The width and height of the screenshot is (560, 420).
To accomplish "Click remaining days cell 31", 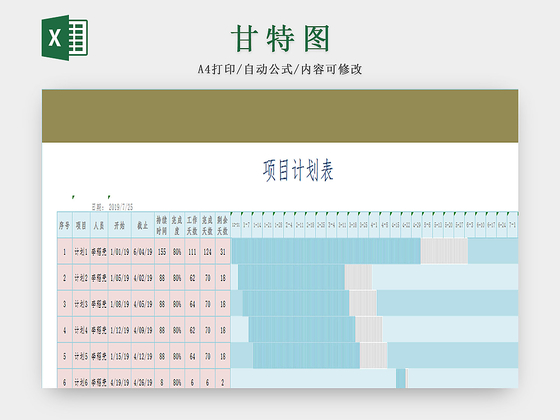I will point(223,251).
